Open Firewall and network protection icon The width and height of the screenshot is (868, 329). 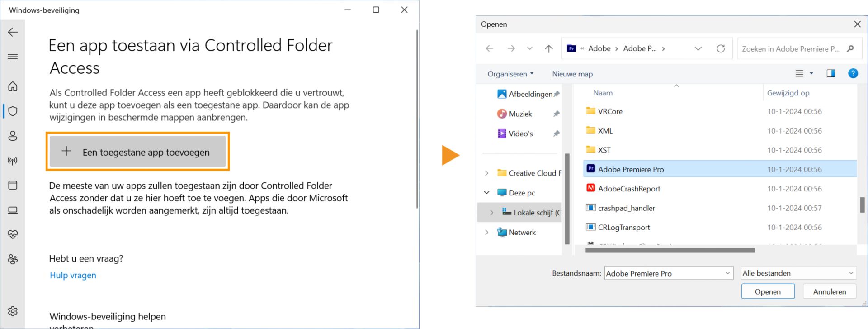13,161
